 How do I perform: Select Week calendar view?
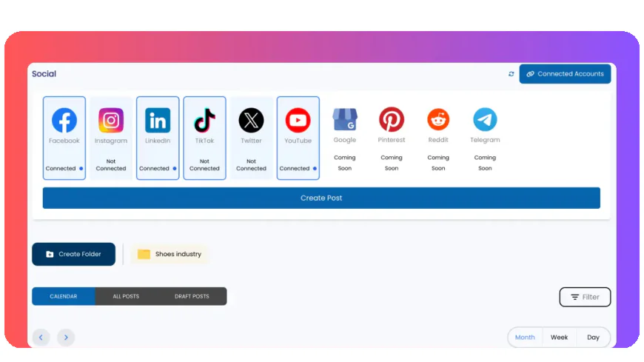(x=559, y=338)
